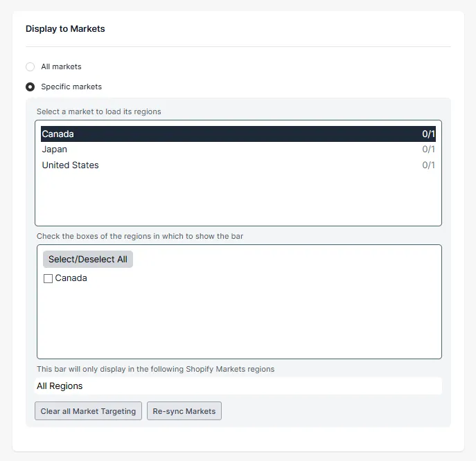Select United States in the market list
The height and width of the screenshot is (461, 476).
point(238,165)
